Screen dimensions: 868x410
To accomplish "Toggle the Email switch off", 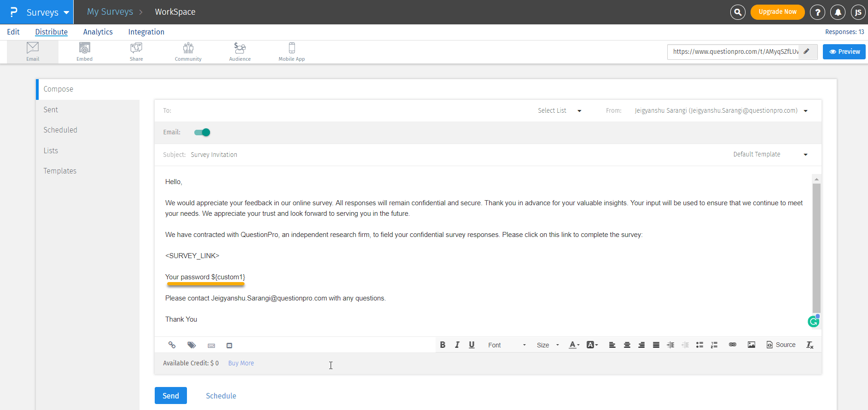I will coord(202,133).
